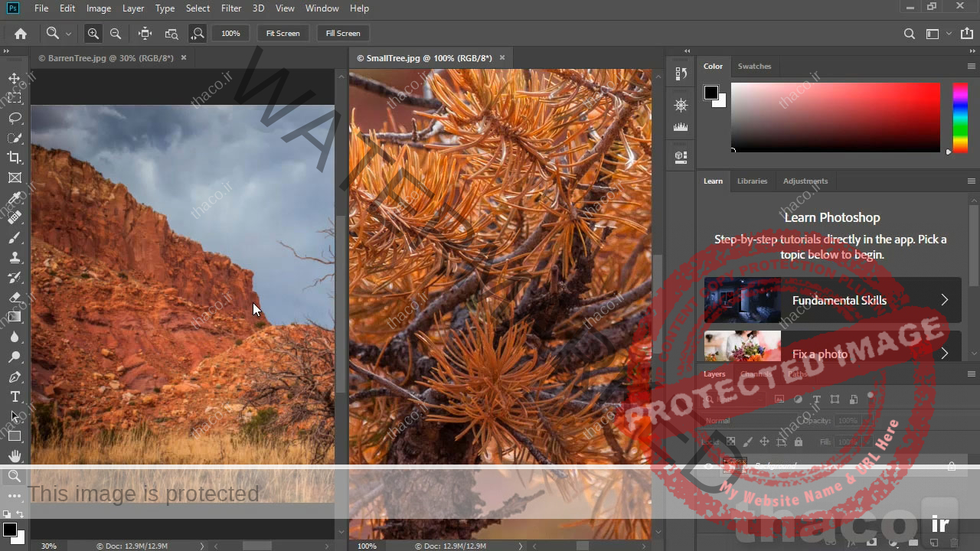Open the Window menu
Image resolution: width=980 pixels, height=551 pixels.
pyautogui.click(x=322, y=8)
